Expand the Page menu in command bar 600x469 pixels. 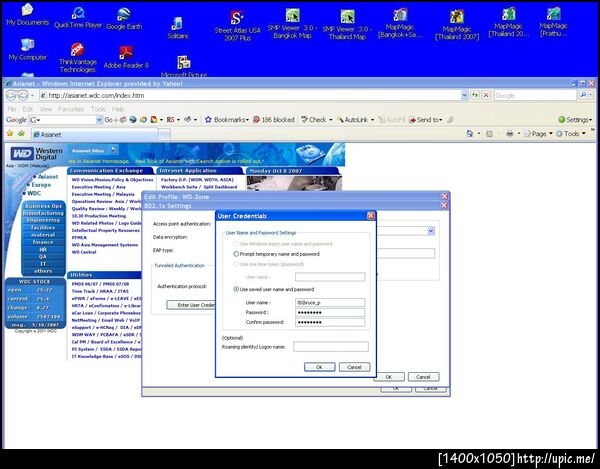pyautogui.click(x=538, y=134)
